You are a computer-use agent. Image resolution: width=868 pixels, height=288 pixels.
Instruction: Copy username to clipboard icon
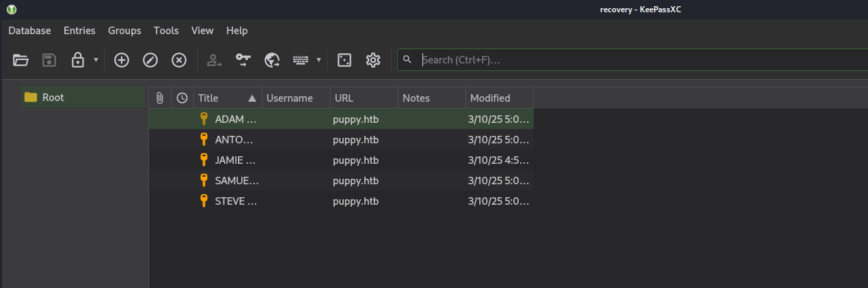point(215,60)
